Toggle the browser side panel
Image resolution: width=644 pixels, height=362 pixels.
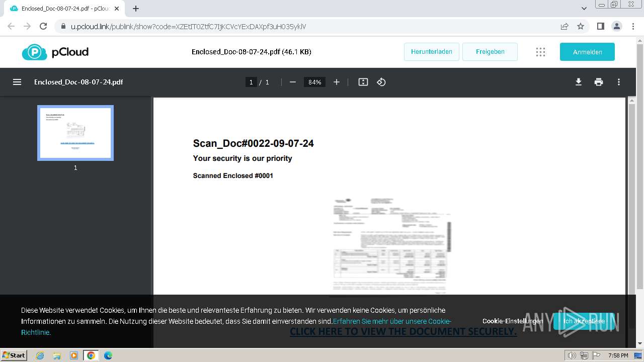[x=600, y=26]
